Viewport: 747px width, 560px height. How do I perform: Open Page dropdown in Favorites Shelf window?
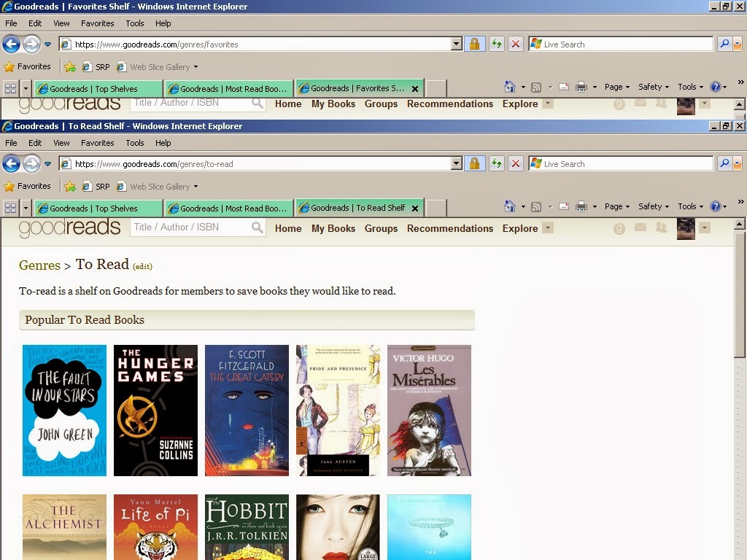617,87
